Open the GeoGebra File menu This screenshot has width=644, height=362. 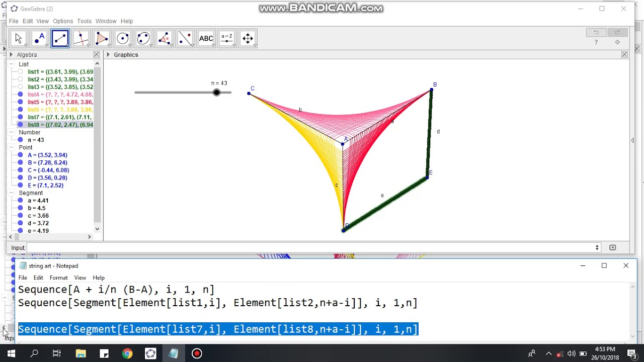pos(14,21)
